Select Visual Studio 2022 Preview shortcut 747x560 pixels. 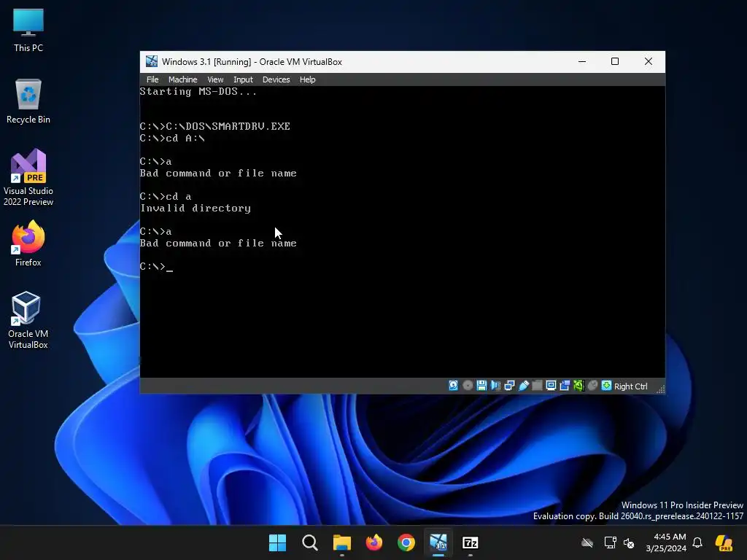pyautogui.click(x=28, y=178)
